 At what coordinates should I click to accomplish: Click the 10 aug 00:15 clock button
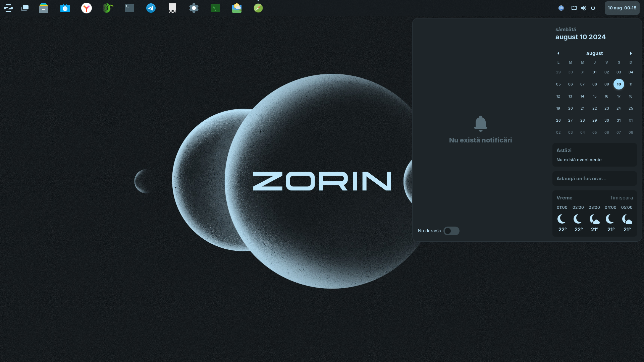(x=622, y=8)
